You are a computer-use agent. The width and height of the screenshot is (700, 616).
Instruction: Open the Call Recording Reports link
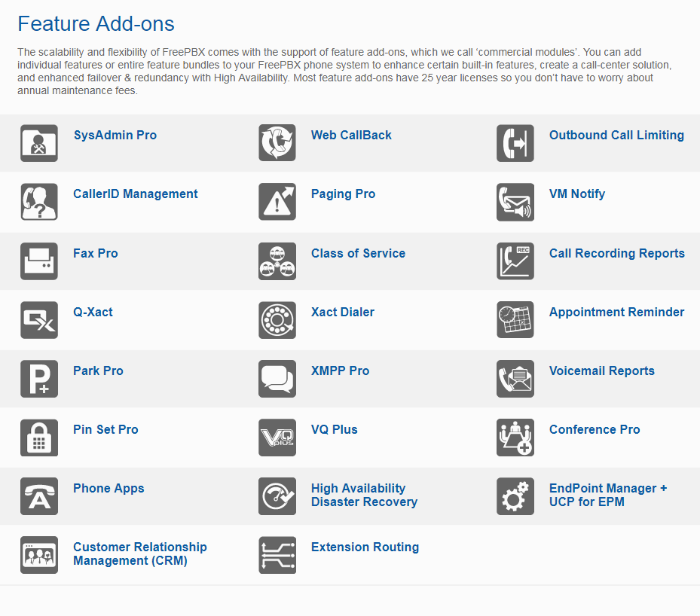click(617, 253)
